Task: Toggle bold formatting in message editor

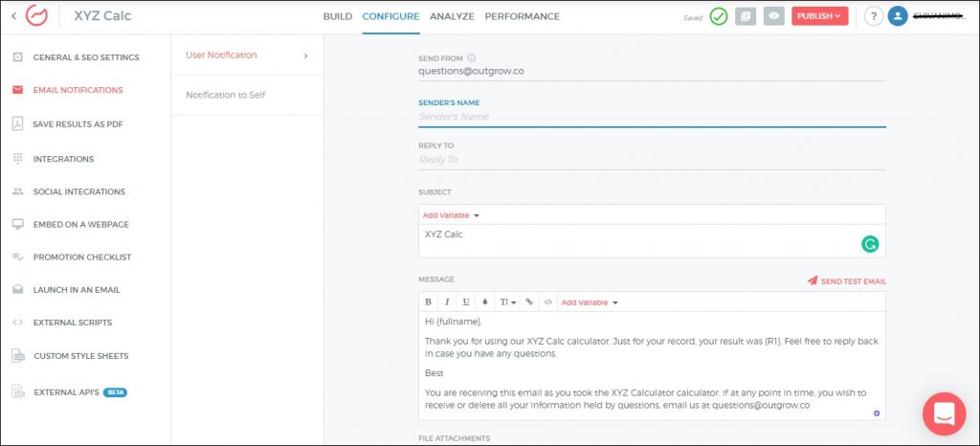Action: (x=428, y=302)
